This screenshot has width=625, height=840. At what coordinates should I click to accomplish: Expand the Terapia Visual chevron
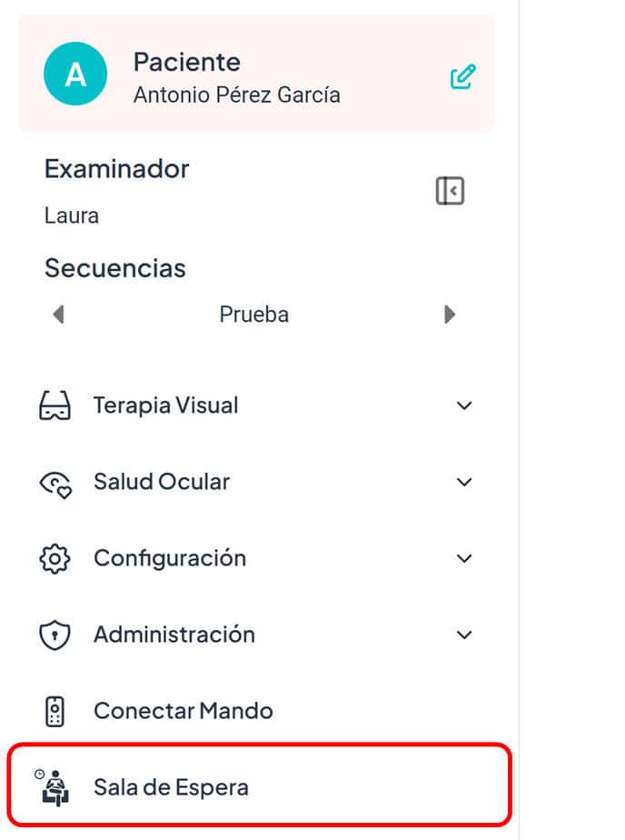[464, 405]
